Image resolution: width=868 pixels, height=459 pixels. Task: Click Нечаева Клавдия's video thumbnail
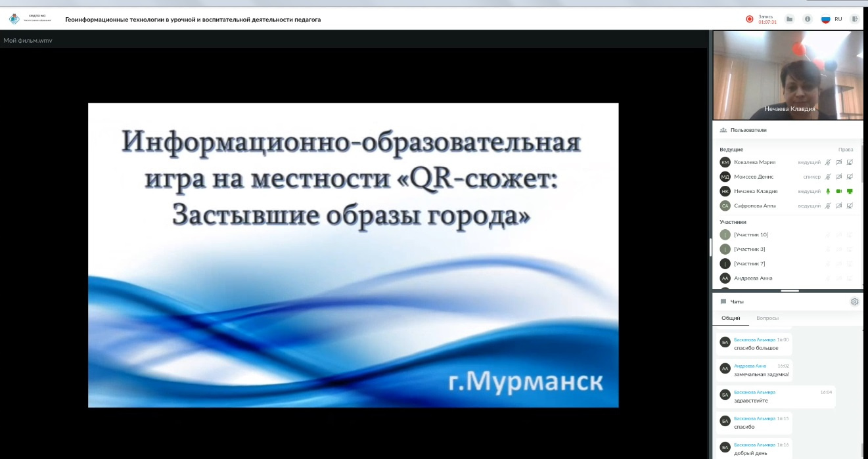point(788,75)
